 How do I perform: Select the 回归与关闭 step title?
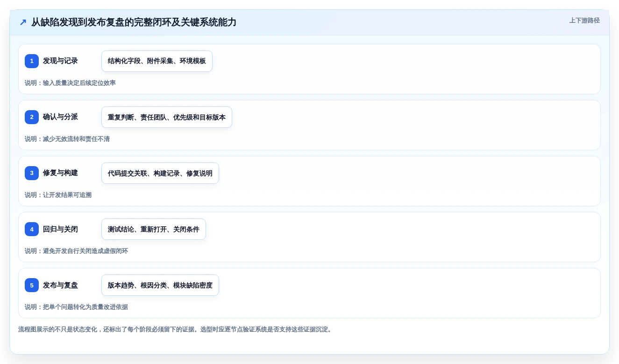pyautogui.click(x=60, y=229)
